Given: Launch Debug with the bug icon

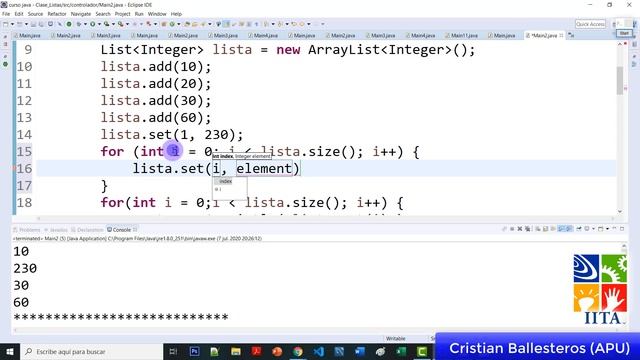Looking at the screenshot, I should (78, 24).
